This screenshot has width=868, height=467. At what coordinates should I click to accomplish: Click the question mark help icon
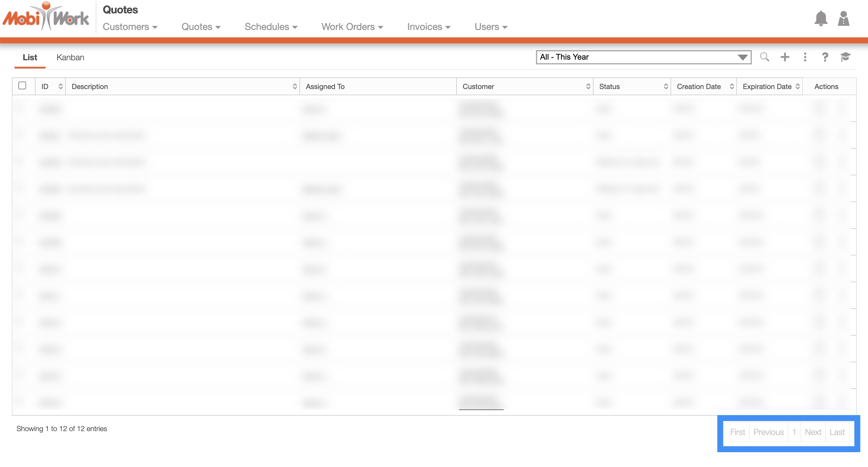[x=825, y=57]
